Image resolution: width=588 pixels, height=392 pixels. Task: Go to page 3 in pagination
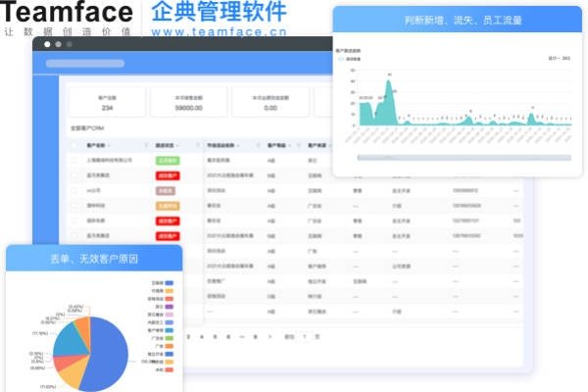pos(188,337)
